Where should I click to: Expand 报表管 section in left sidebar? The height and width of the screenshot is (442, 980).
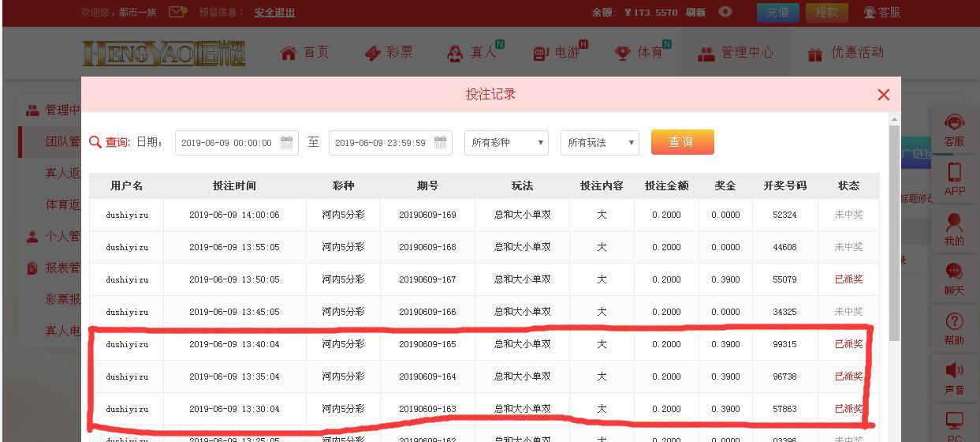[x=54, y=268]
